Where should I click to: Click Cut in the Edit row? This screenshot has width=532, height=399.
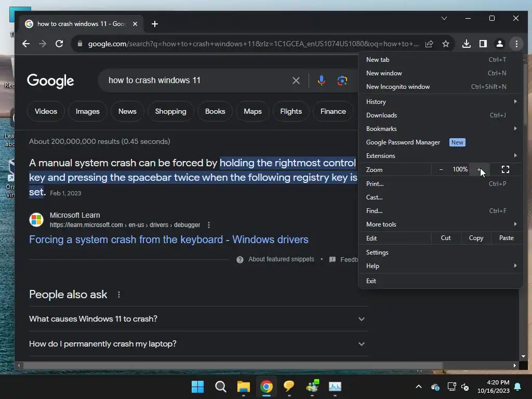[x=446, y=238]
